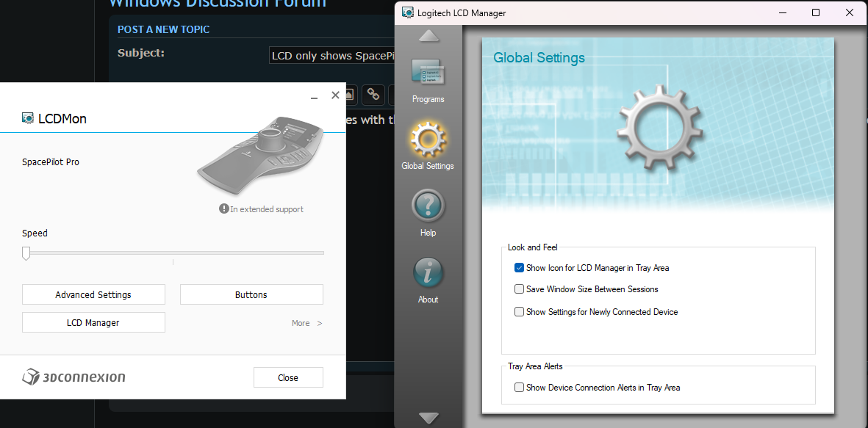Enable Show Settings for Newly Connected Device
Screen dimensions: 868x428
[x=519, y=312]
